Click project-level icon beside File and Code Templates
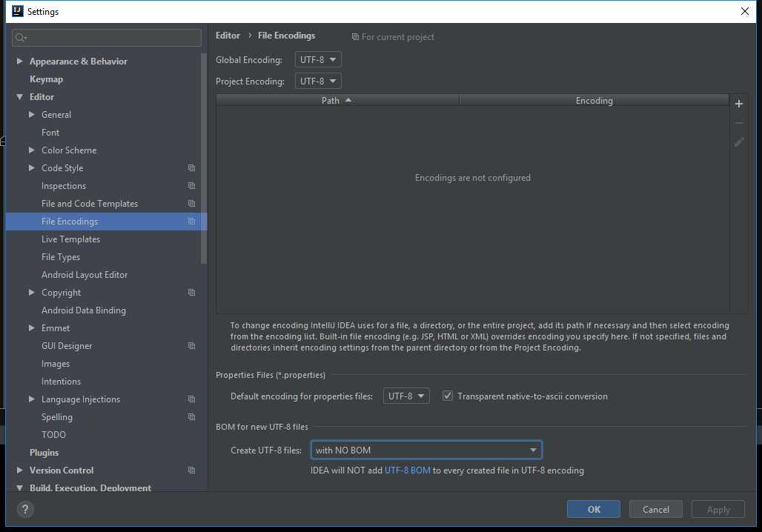Screen dimensions: 762x532 [191, 203]
